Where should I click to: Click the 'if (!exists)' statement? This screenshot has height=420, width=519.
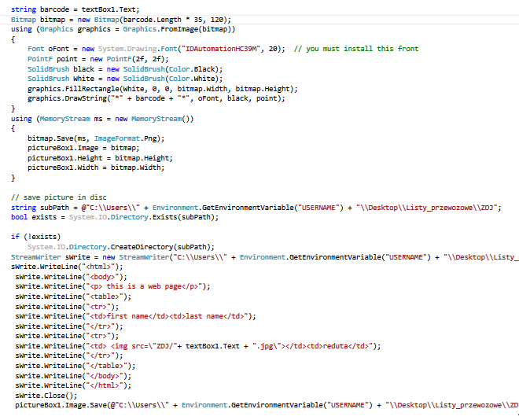35,237
